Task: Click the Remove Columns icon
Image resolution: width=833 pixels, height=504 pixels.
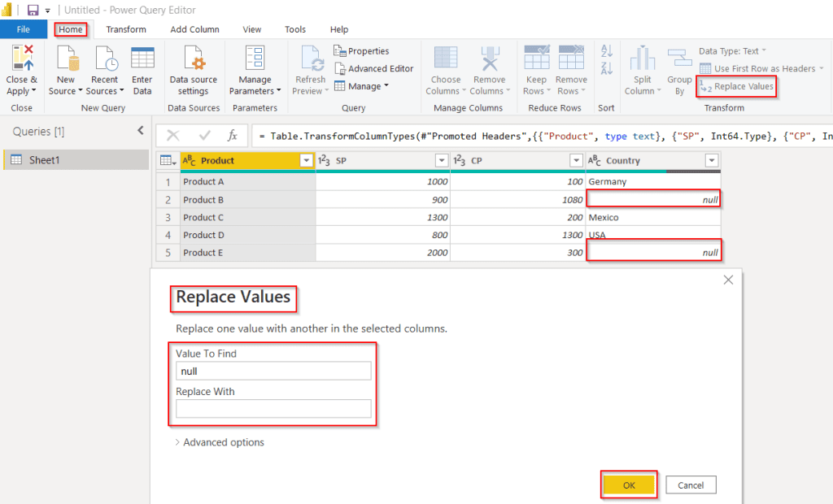Action: (489, 58)
